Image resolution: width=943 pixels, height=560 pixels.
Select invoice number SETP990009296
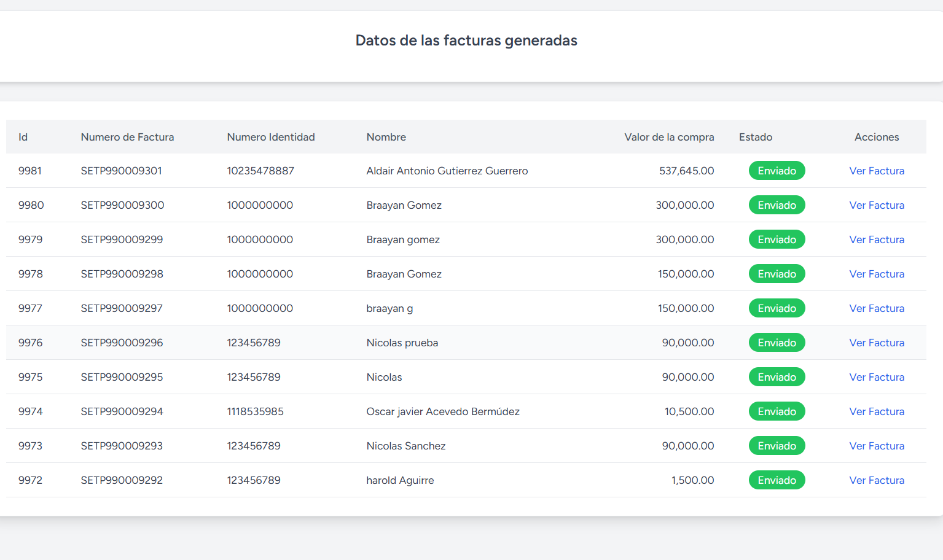click(x=122, y=343)
